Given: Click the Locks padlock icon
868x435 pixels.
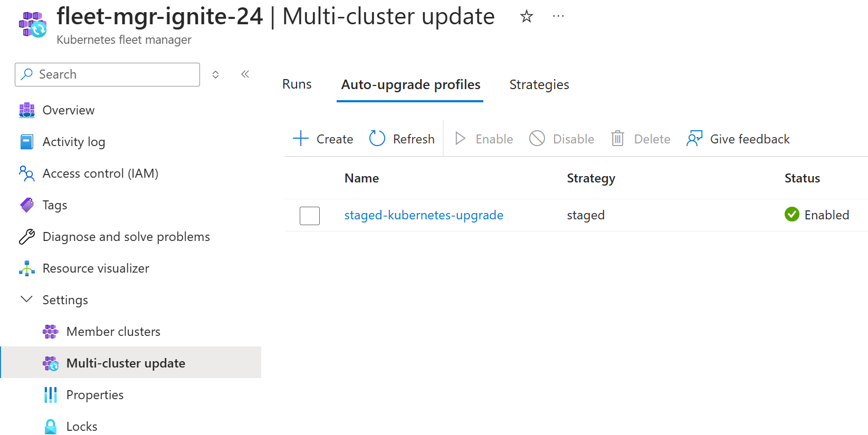Looking at the screenshot, I should click(51, 427).
